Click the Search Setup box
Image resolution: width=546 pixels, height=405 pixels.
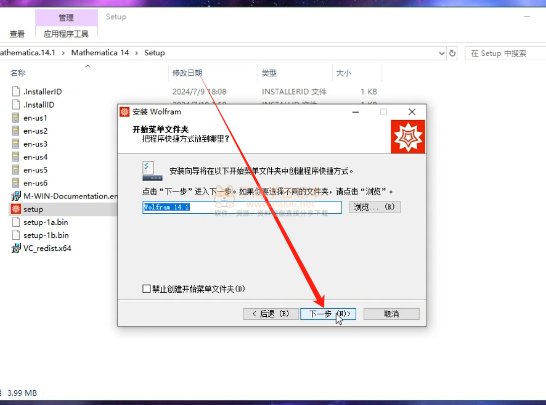pyautogui.click(x=506, y=53)
